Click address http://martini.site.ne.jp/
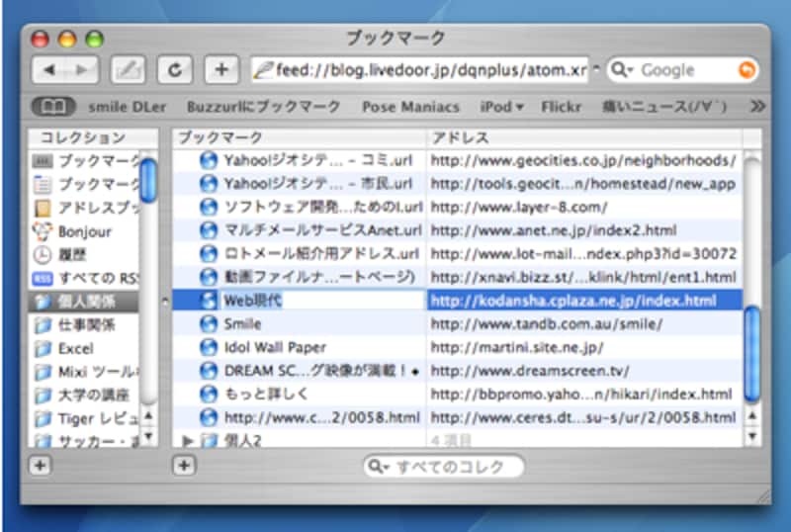The width and height of the screenshot is (791, 532). tap(516, 348)
